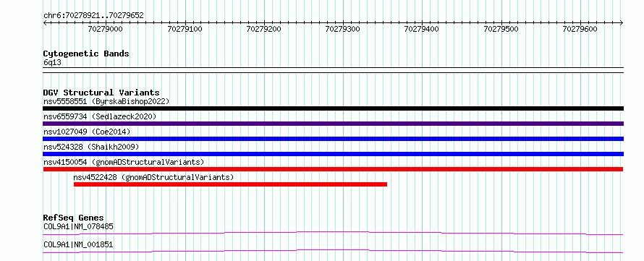
Task: Click the blue nsv1027049 variant bar
Action: pos(333,139)
